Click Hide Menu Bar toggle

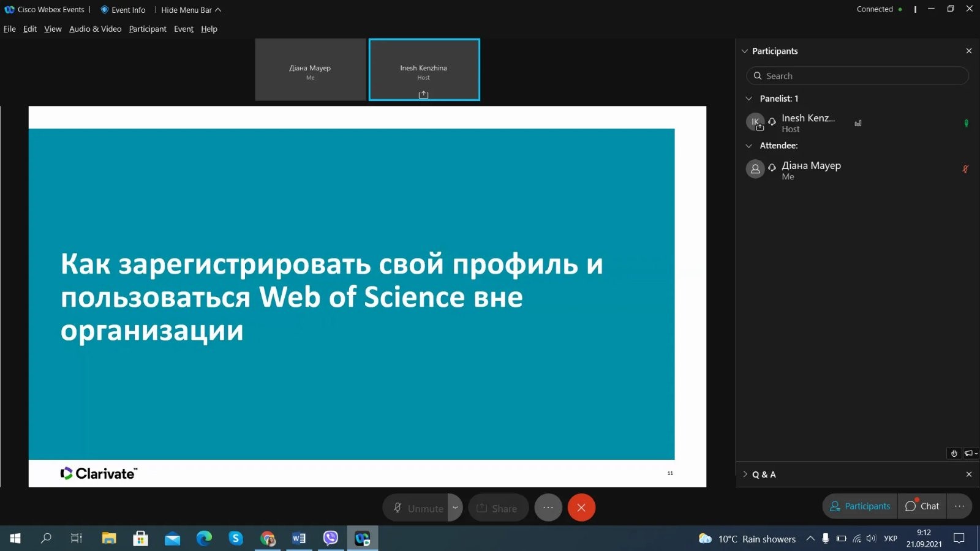point(191,10)
